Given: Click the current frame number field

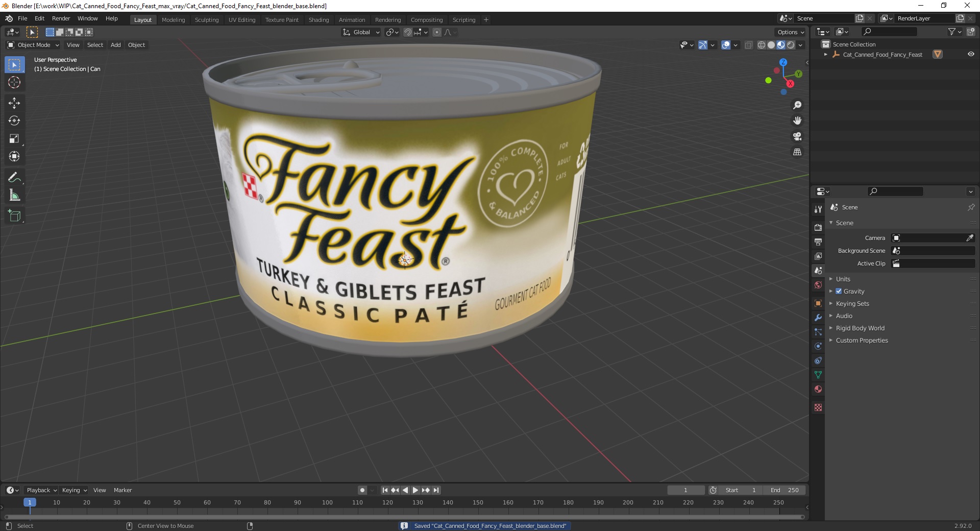Looking at the screenshot, I should click(685, 490).
